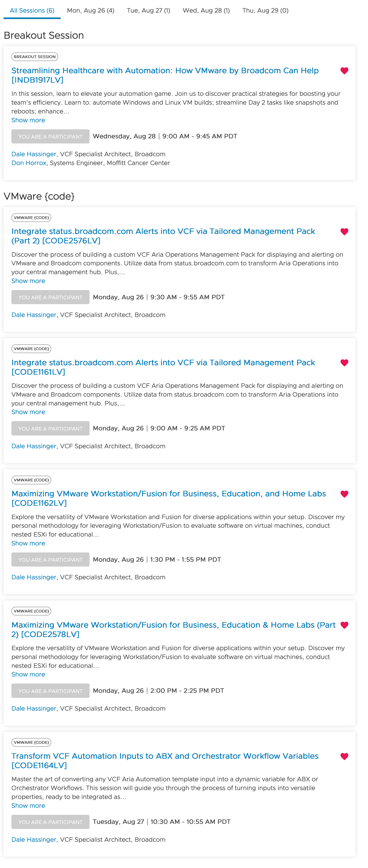The width and height of the screenshot is (368, 868).
Task: Click heart icon for CODE2578LV session
Action: coord(344,625)
